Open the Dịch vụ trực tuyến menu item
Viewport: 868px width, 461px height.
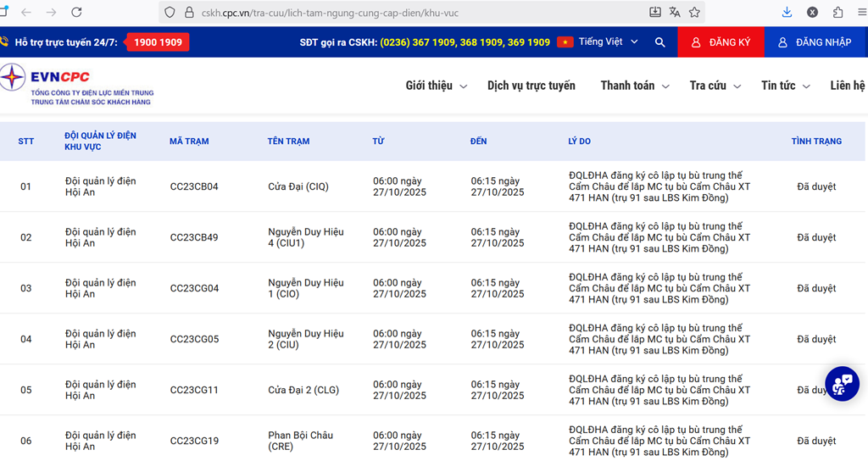[531, 86]
